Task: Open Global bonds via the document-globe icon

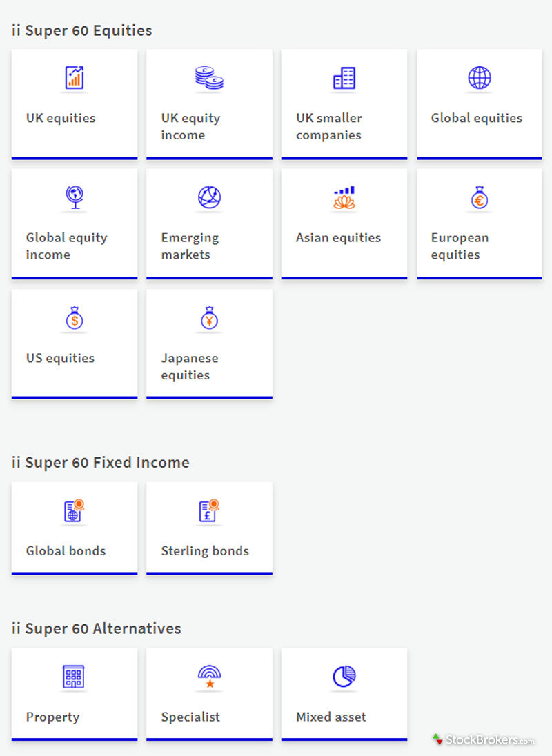Action: pyautogui.click(x=74, y=510)
